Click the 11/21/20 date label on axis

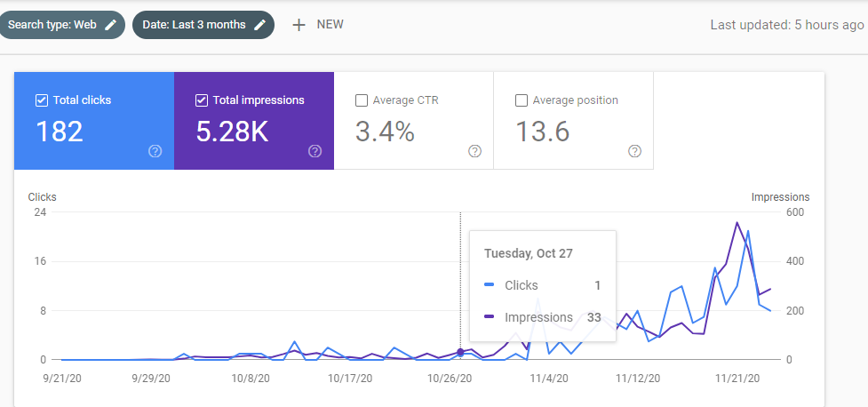click(x=737, y=379)
